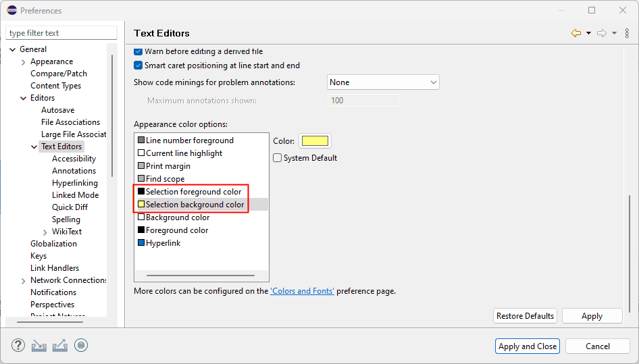Image resolution: width=639 pixels, height=364 pixels.
Task: Open the three-dot view menu icon
Action: coord(627,33)
